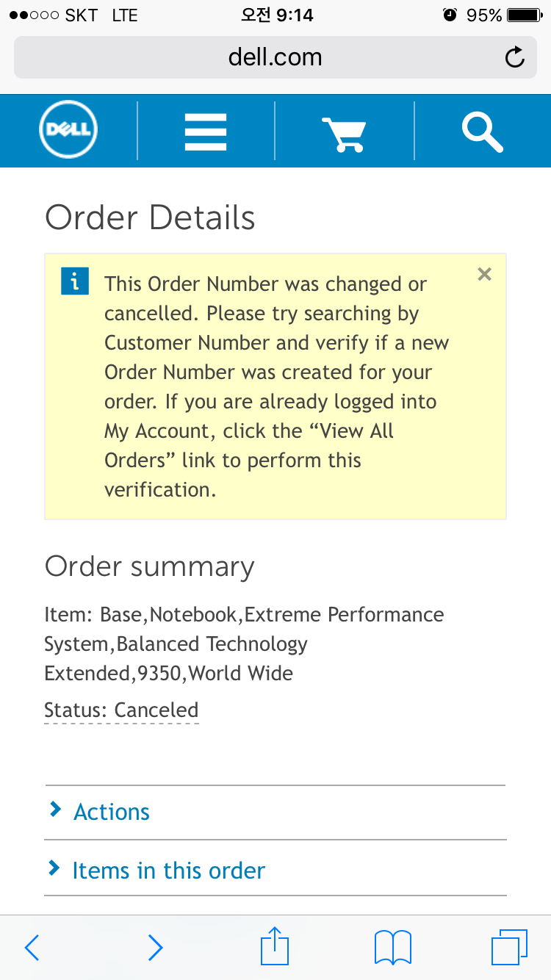Tap the Dell logo icon
551x980 pixels.
[x=68, y=131]
